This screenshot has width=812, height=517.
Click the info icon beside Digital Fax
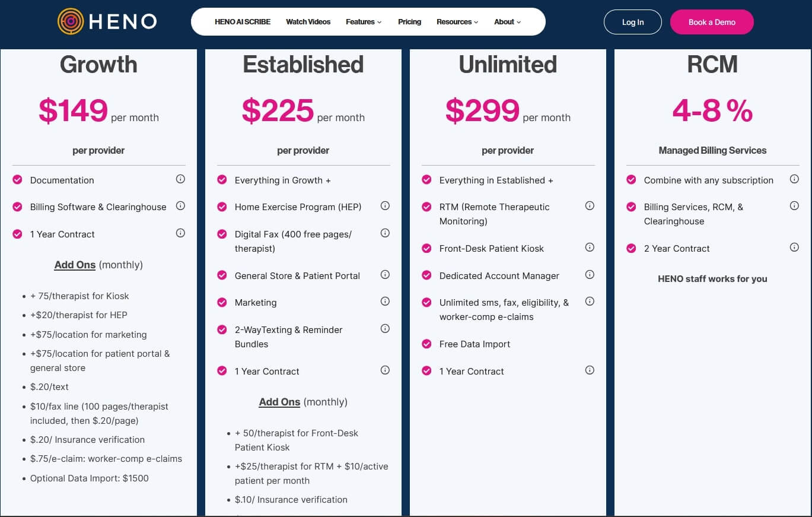pyautogui.click(x=386, y=233)
